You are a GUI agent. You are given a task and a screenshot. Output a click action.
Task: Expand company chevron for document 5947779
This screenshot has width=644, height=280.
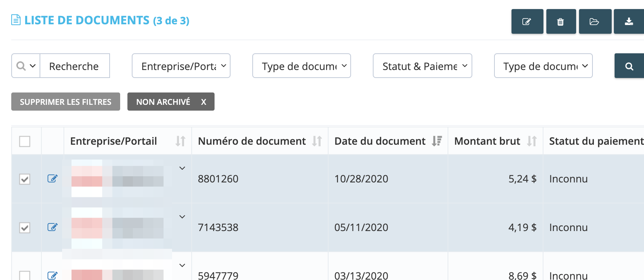click(x=182, y=265)
